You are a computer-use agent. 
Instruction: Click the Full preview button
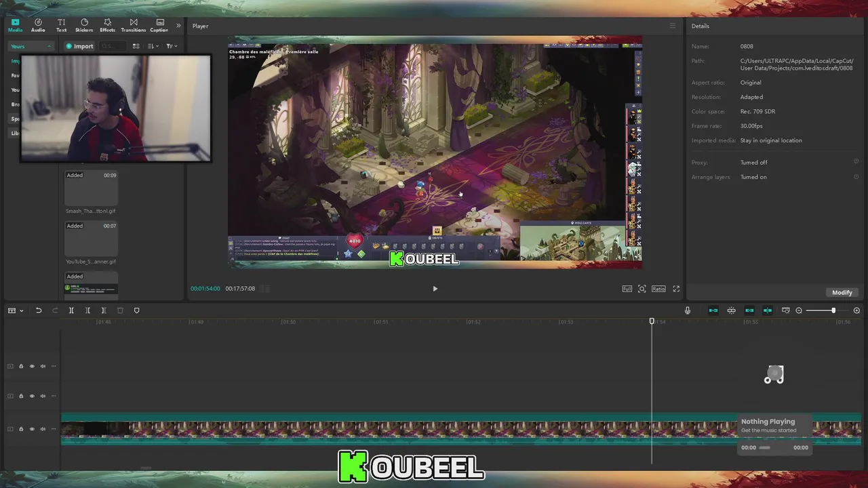[x=627, y=289]
